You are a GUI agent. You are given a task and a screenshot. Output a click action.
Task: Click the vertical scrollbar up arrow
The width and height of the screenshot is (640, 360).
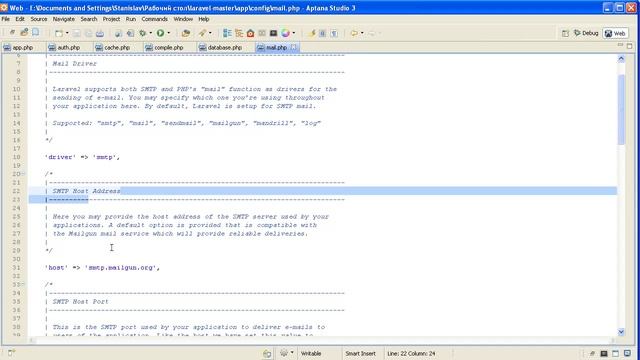tap(621, 59)
